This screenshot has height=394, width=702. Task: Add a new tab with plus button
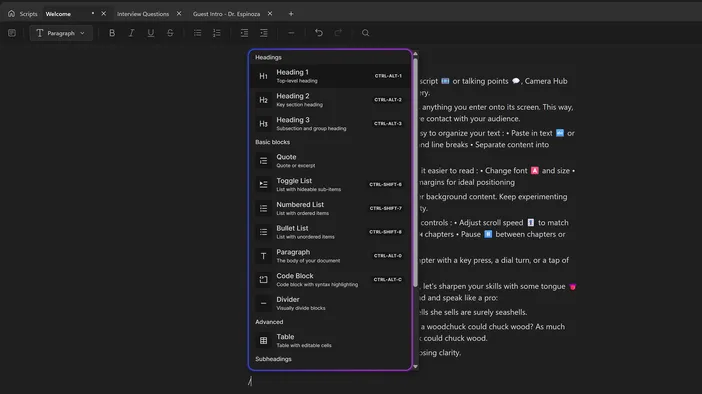coord(291,14)
